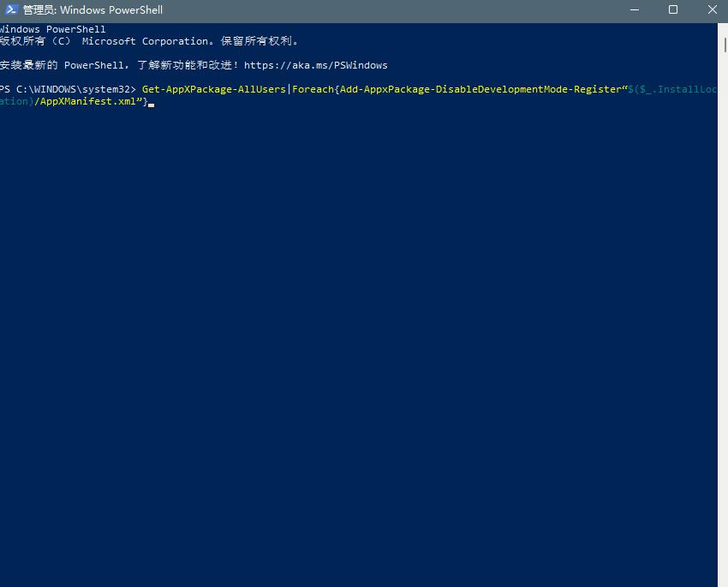Click the window title text "Windows PowerShell"
This screenshot has height=587, width=728.
click(x=92, y=10)
